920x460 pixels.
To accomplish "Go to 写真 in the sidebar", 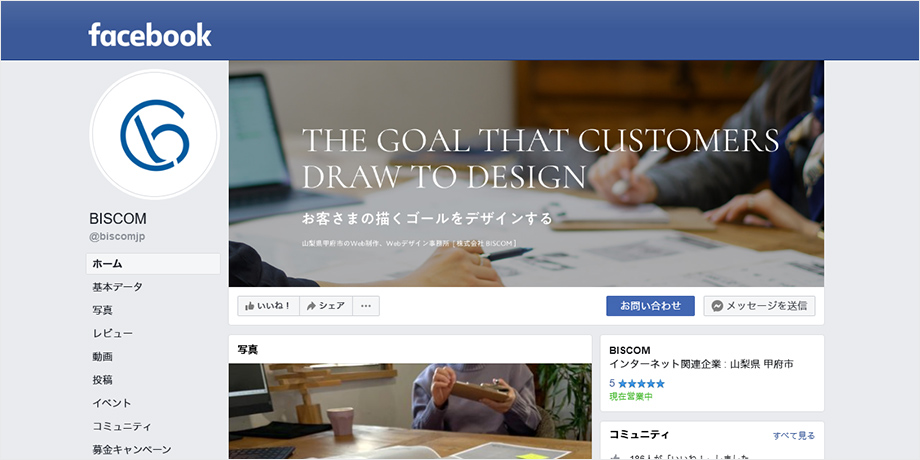I will point(102,310).
